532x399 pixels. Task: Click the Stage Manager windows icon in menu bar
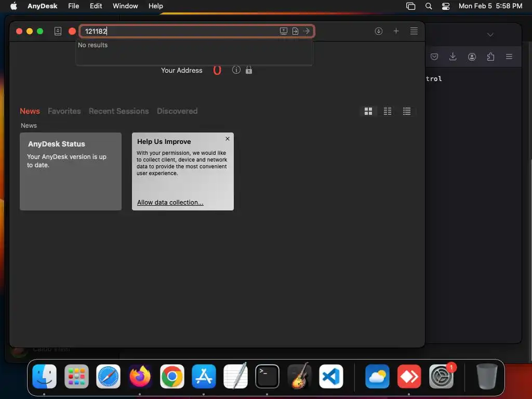click(410, 6)
